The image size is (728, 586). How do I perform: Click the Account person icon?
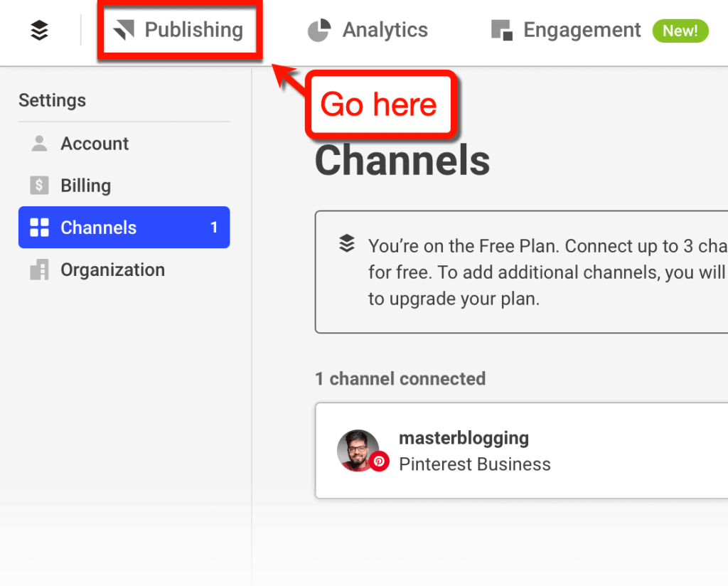click(x=38, y=143)
